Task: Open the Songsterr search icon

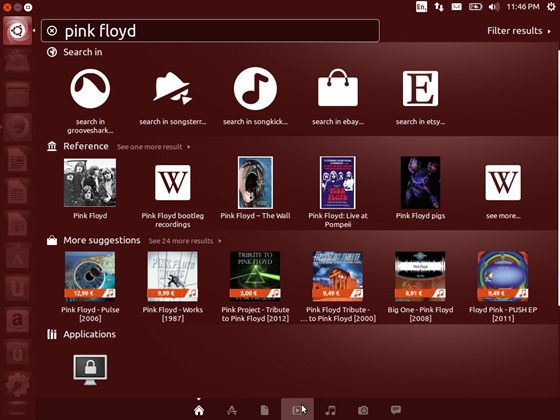Action: pyautogui.click(x=172, y=89)
